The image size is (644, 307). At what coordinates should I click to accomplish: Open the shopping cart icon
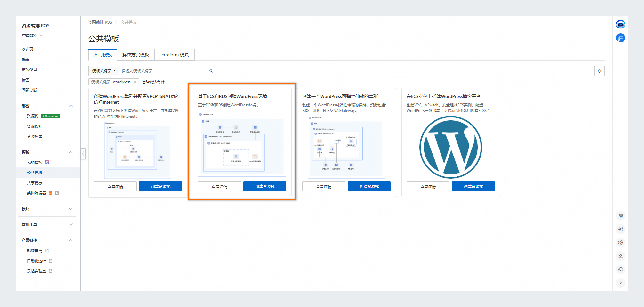pos(620,215)
